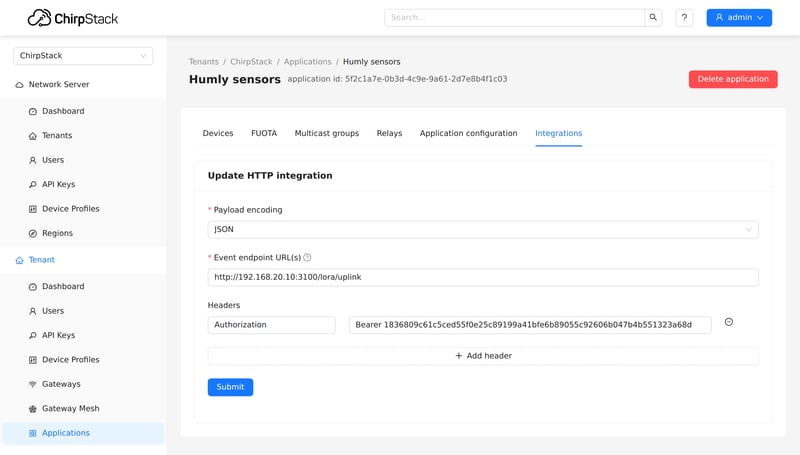Click the Network Server cloud icon
The image size is (800, 455).
pos(19,85)
